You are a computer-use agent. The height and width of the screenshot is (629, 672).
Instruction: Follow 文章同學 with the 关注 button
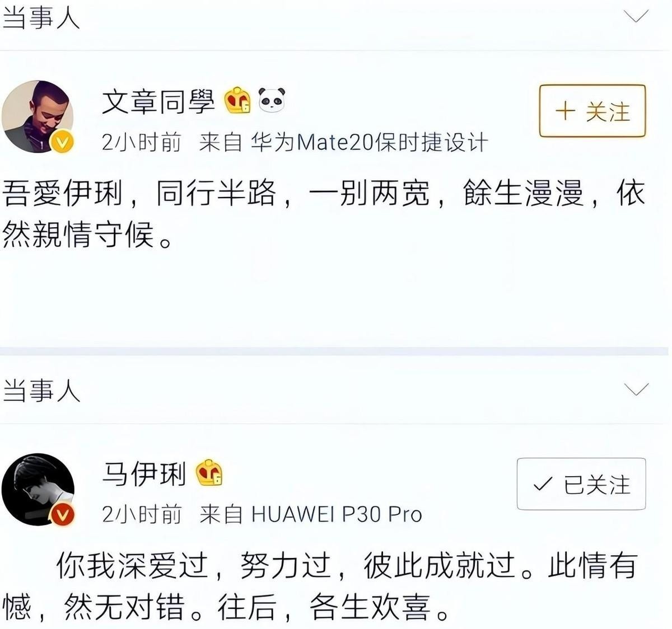point(592,111)
